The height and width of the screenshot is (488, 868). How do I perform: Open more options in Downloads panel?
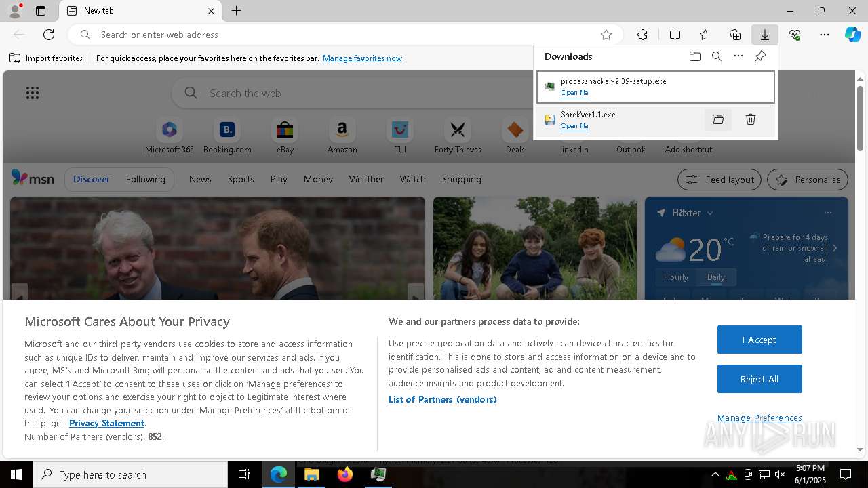[738, 56]
